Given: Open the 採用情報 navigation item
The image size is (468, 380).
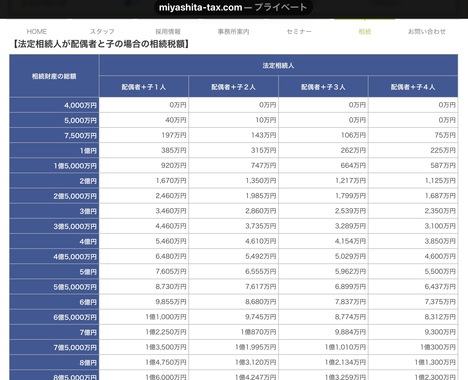Looking at the screenshot, I should tap(168, 32).
